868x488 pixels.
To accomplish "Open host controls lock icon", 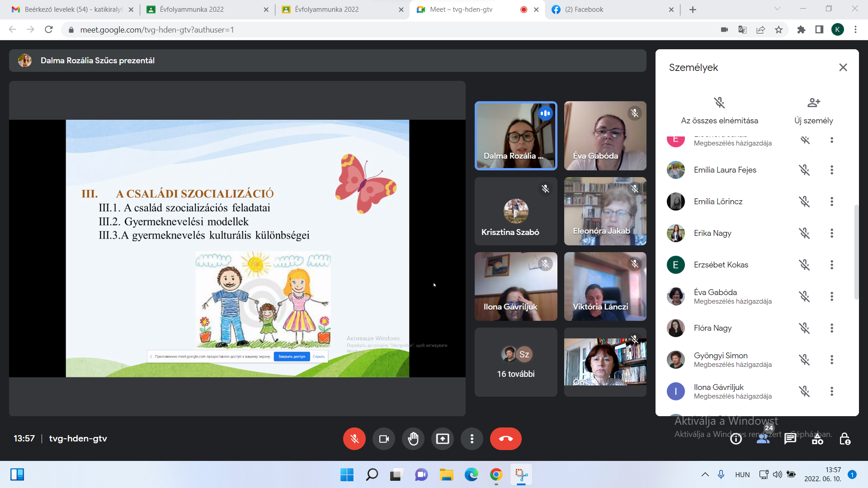I will (844, 439).
